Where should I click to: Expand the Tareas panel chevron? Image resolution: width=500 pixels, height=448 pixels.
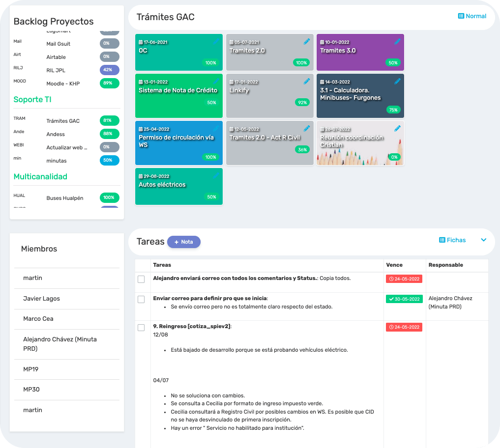[x=483, y=240]
